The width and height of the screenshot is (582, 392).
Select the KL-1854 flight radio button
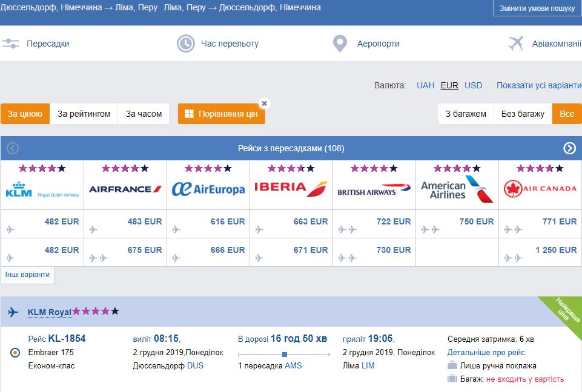point(16,353)
